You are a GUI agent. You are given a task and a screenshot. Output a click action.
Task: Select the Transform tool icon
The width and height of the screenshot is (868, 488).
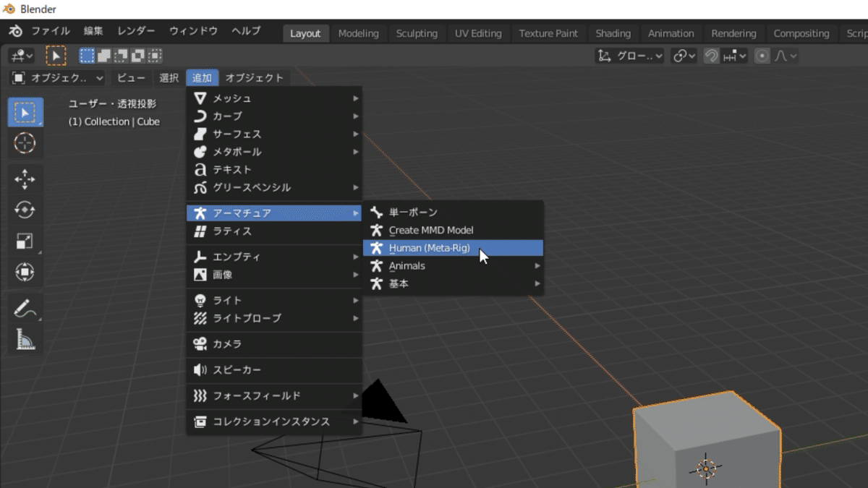25,273
